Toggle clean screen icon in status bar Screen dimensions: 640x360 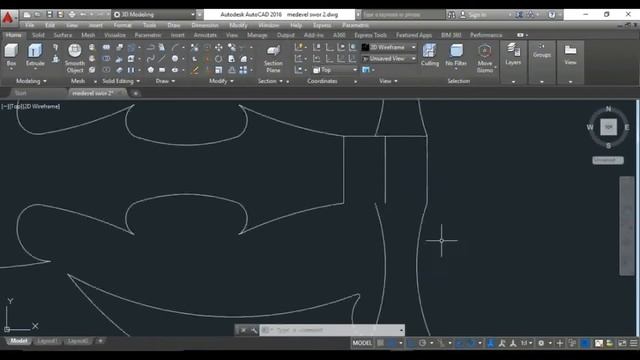[x=622, y=343]
